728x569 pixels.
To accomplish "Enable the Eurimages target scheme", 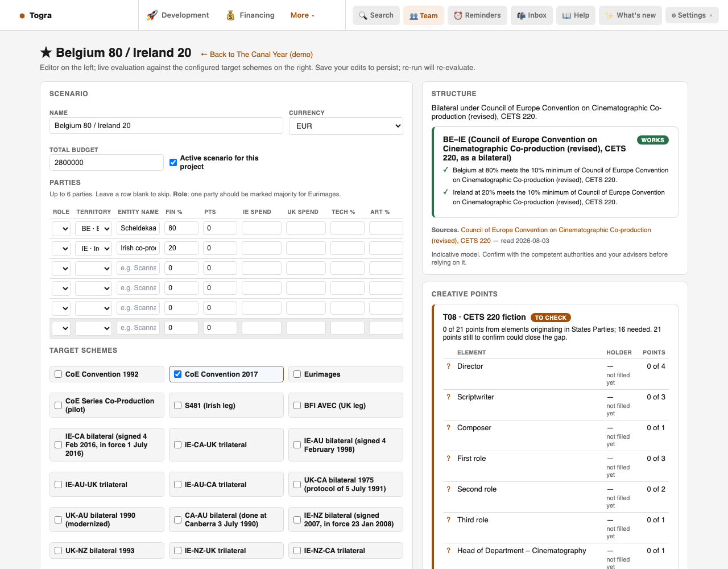I will [297, 374].
